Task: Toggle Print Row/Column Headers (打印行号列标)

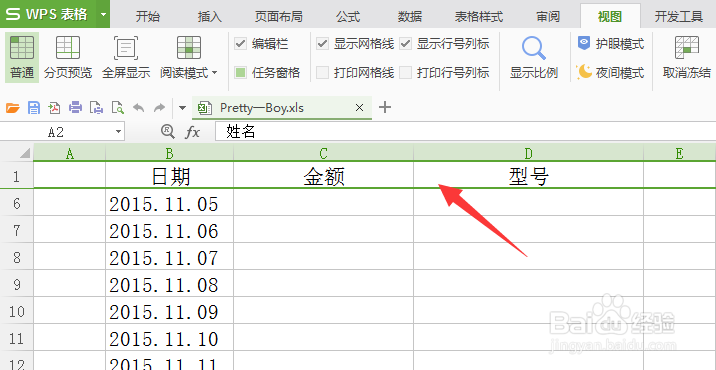Action: click(x=405, y=72)
